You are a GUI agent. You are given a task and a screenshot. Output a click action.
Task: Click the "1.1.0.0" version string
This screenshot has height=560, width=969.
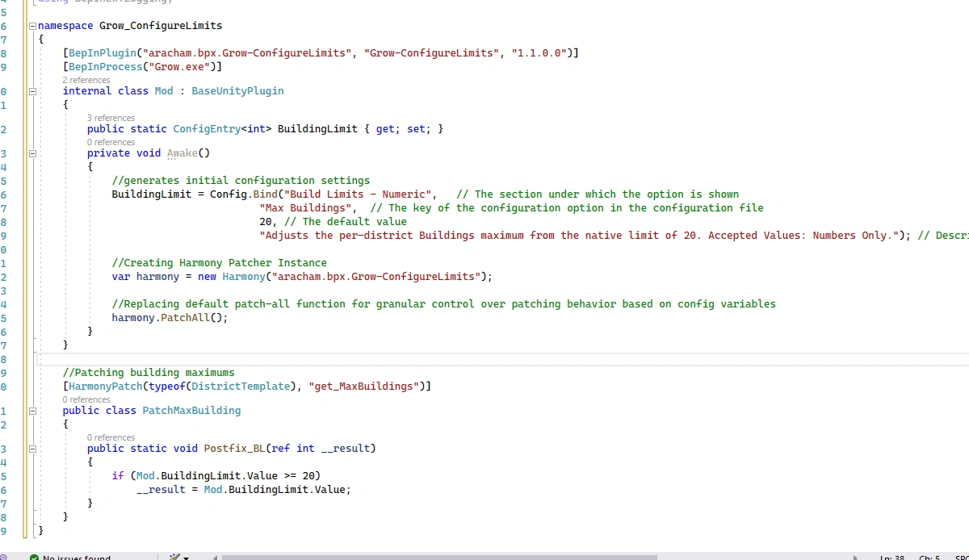[539, 53]
